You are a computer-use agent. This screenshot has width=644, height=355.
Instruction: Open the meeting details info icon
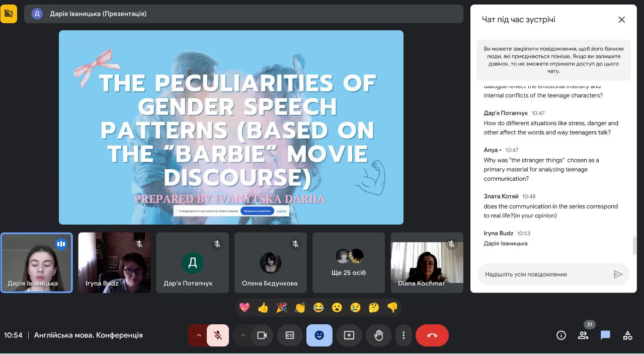tap(561, 335)
